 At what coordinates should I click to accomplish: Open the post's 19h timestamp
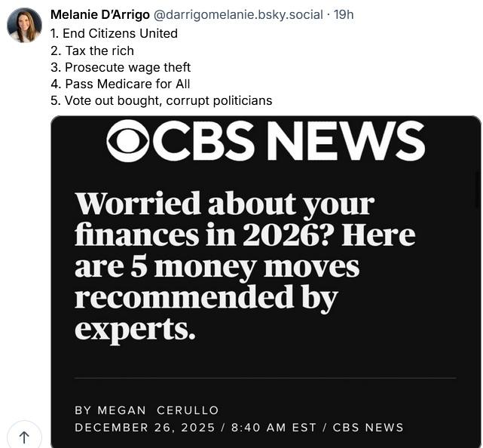pos(344,14)
